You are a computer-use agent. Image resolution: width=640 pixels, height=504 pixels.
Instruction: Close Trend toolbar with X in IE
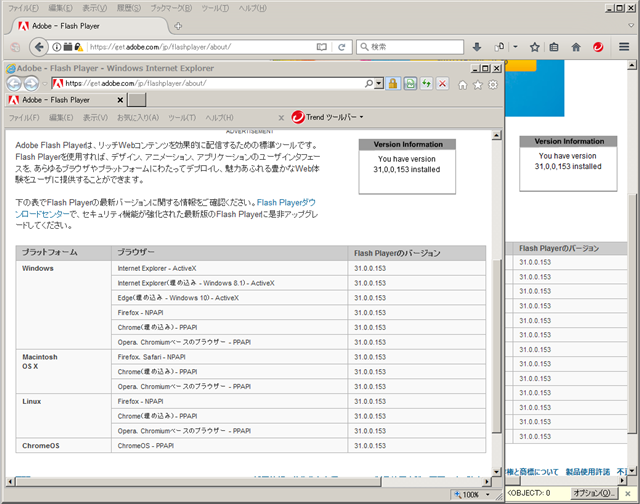(281, 118)
